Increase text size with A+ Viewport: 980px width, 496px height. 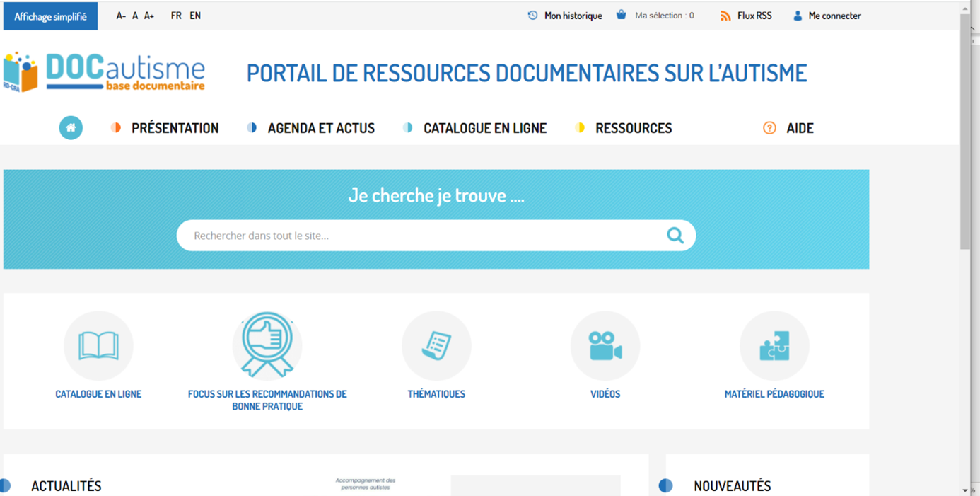pos(149,16)
